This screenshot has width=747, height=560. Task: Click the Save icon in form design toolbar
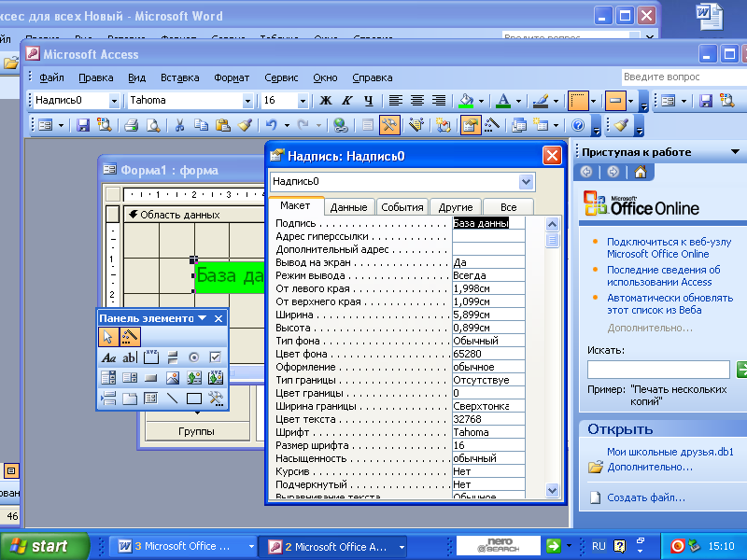click(83, 126)
